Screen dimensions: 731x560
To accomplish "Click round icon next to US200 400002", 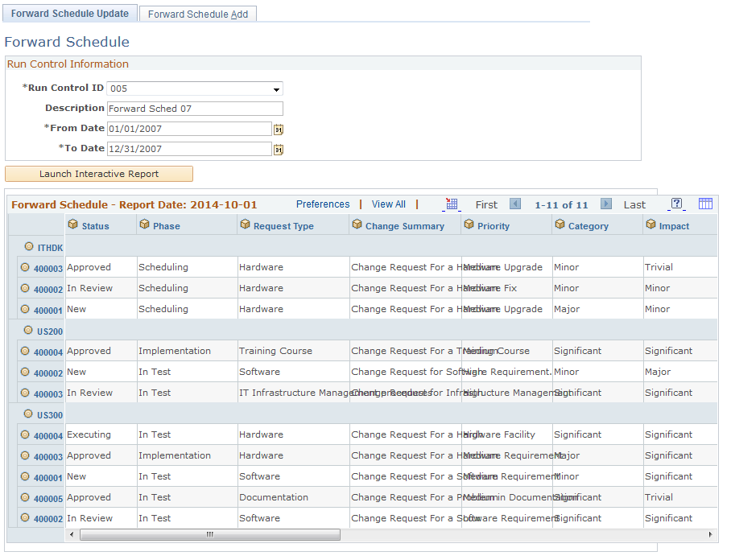I will tap(25, 373).
